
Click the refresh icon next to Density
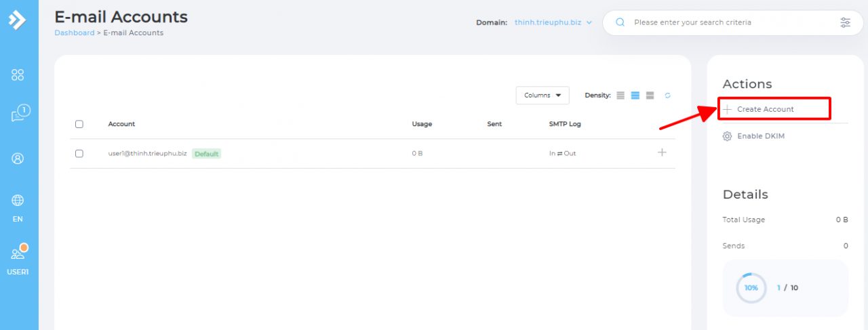coord(668,96)
